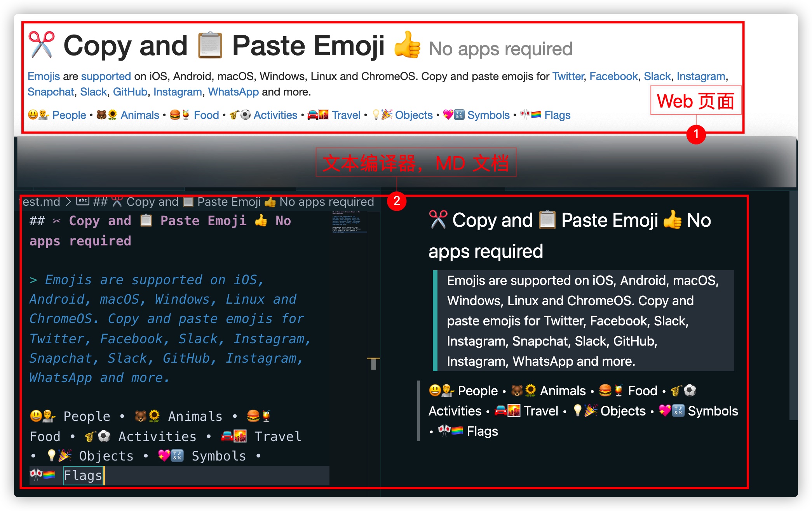Click the saxophone emoji in editor source

tap(91, 436)
